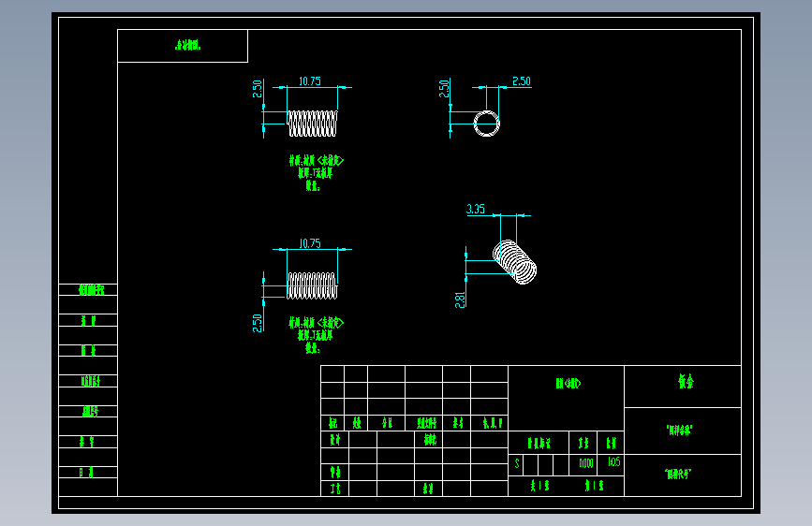This screenshot has height=526, width=812.
Task: Click the green annotation notes under the upper spring view
Action: point(316,173)
